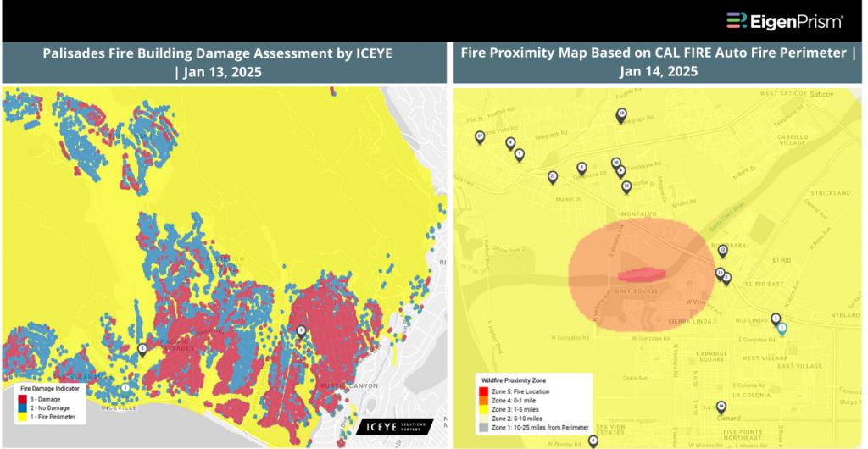The width and height of the screenshot is (868, 449).
Task: Click the EigenPrism logo
Action: [x=784, y=21]
